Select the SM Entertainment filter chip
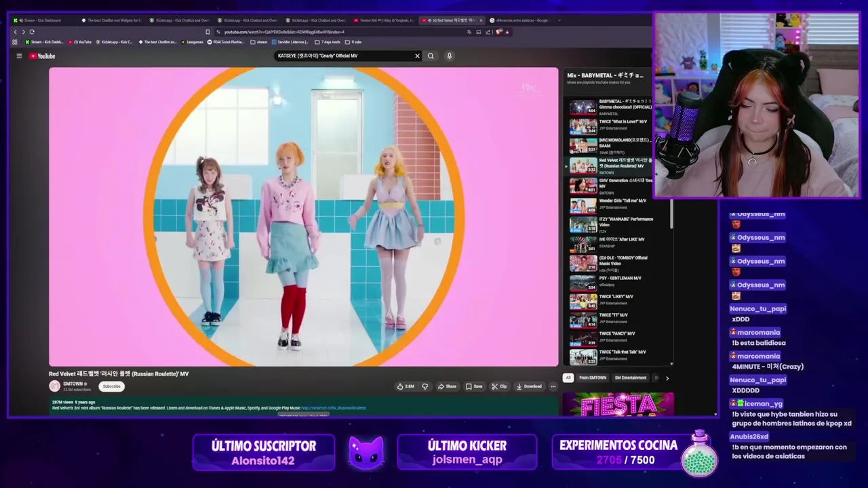This screenshot has width=868, height=488. click(631, 378)
